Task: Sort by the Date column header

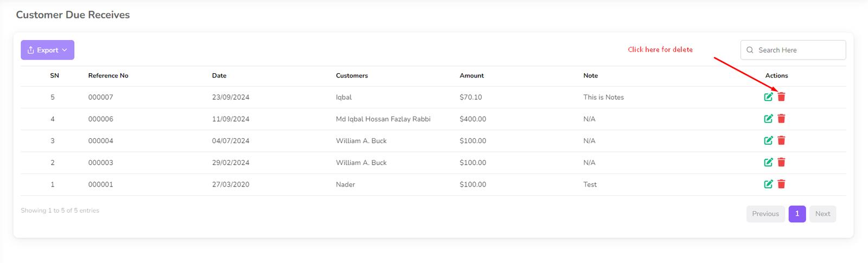Action: click(x=219, y=76)
